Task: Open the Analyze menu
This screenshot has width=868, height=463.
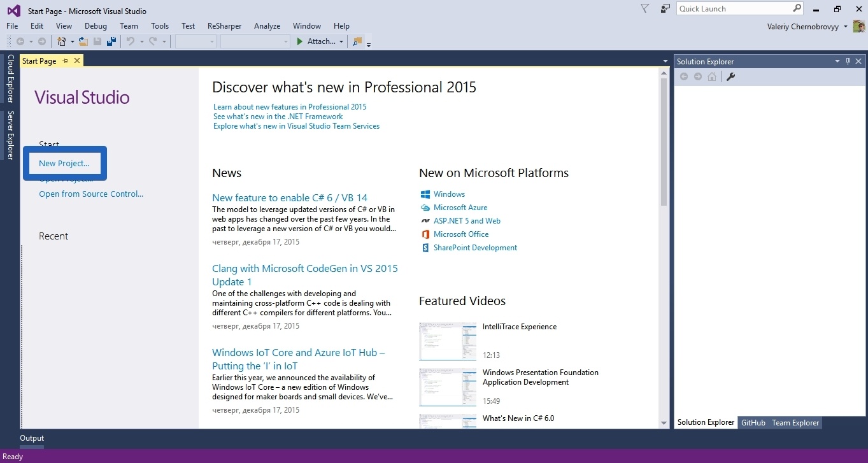Action: coord(267,26)
